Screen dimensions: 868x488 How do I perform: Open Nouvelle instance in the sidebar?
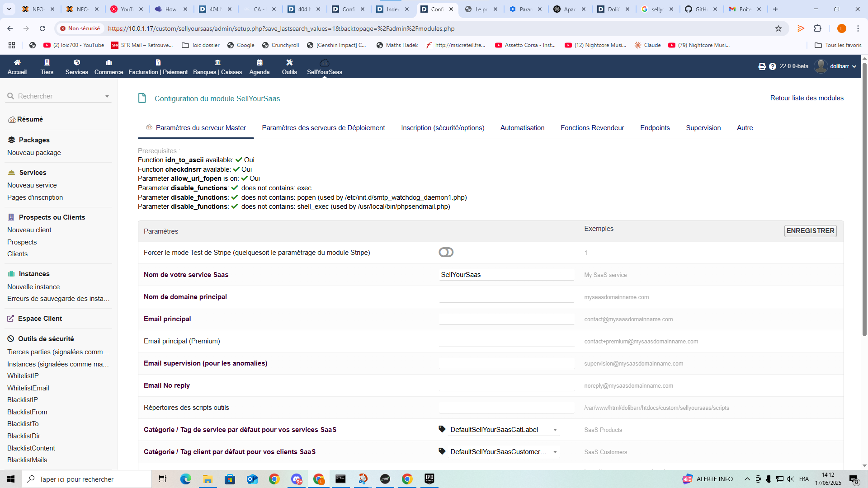[33, 287]
